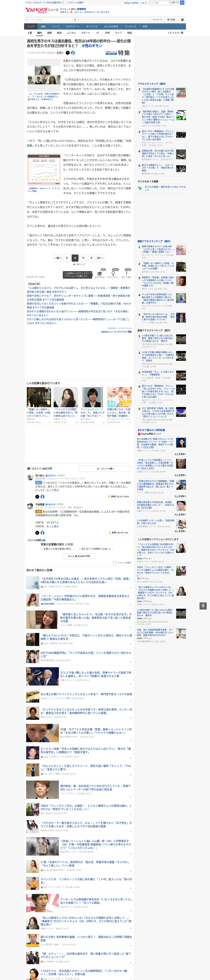210x980 pixels.
Task: Share 荒川和久's comment on X
Action: 37,497
